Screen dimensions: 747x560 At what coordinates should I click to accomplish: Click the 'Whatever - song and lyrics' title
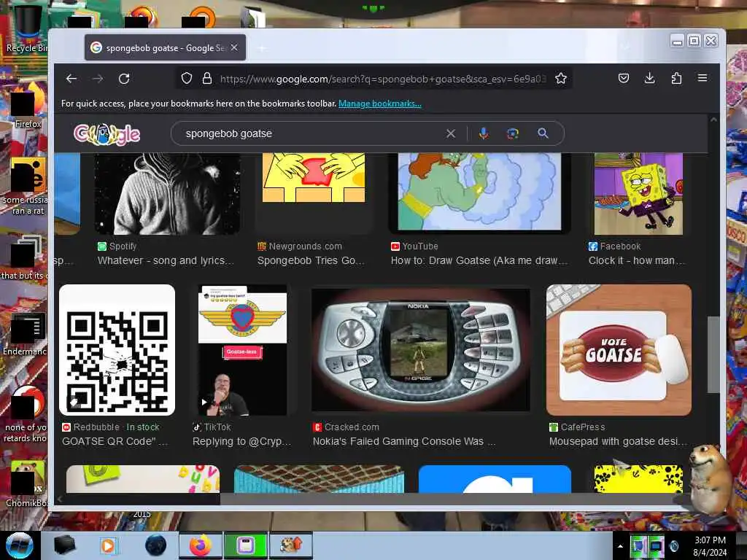pyautogui.click(x=166, y=260)
